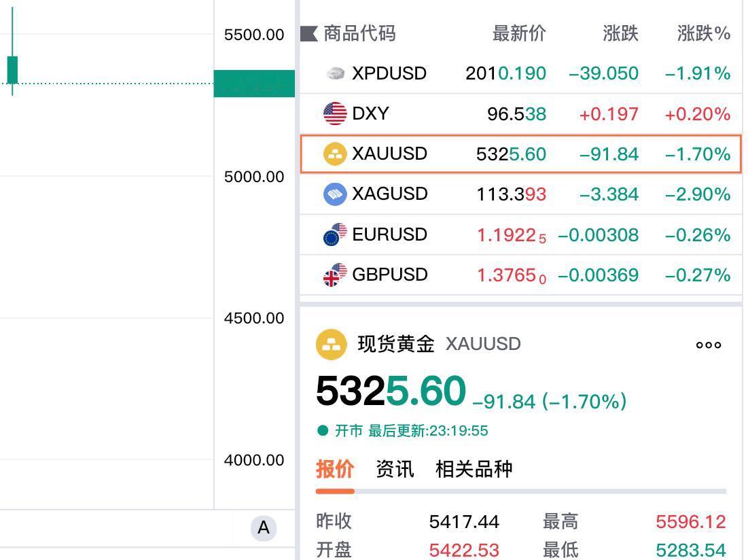This screenshot has width=748, height=560.
Task: Sort by 最新价 column header
Action: 519,34
